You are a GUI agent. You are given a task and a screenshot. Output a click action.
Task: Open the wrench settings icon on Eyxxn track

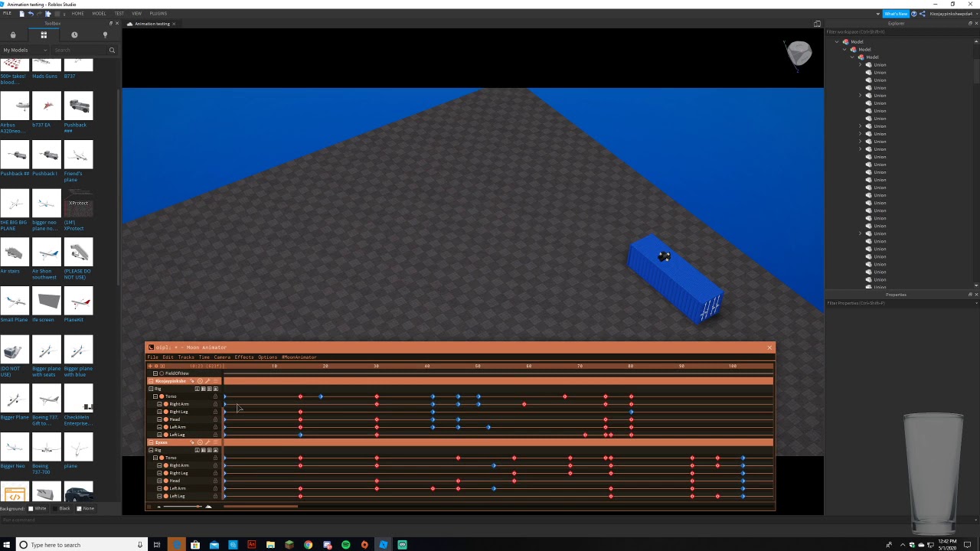click(x=207, y=442)
